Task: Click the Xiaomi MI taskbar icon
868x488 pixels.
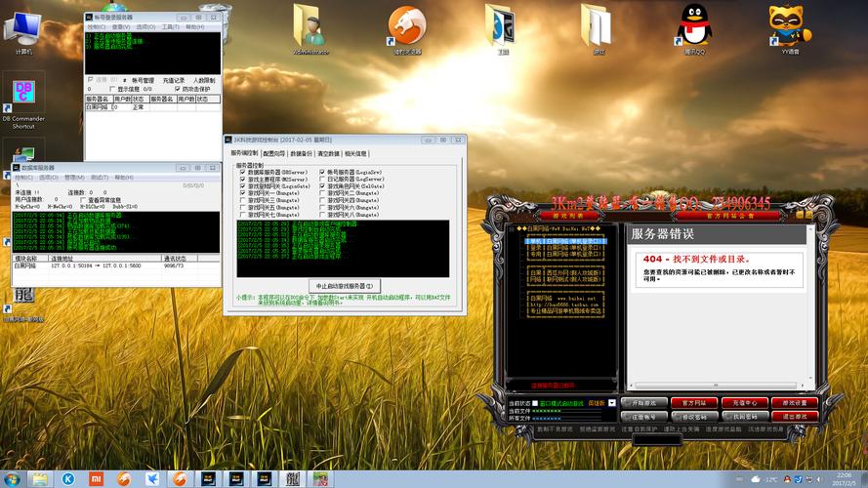Action: [x=96, y=478]
